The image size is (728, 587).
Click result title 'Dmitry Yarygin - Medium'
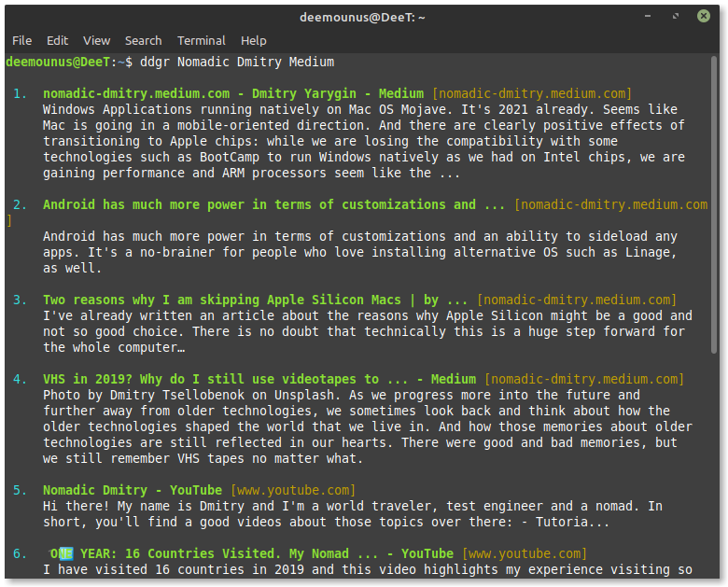pyautogui.click(x=338, y=94)
